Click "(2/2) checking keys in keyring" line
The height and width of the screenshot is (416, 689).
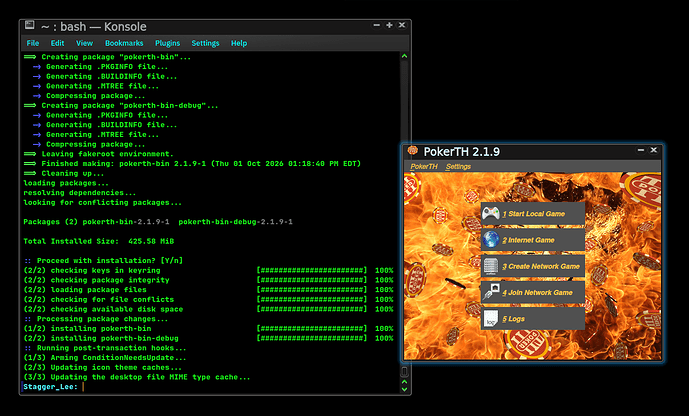point(92,271)
